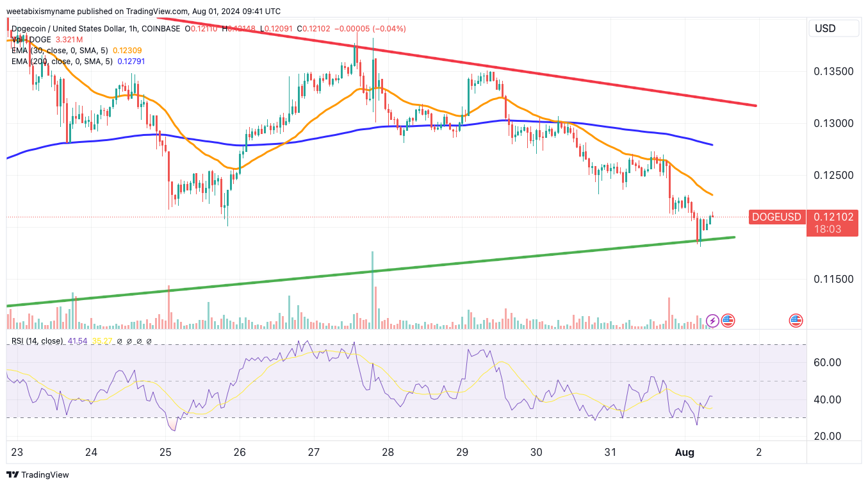Click the purple lightning bolt icon above volume bars
Image resolution: width=868 pixels, height=486 pixels.
click(713, 321)
